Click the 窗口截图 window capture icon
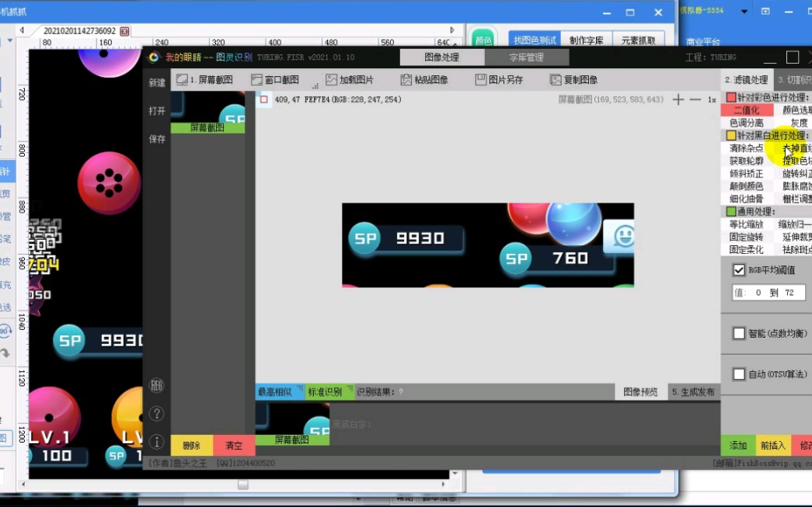 click(x=256, y=80)
